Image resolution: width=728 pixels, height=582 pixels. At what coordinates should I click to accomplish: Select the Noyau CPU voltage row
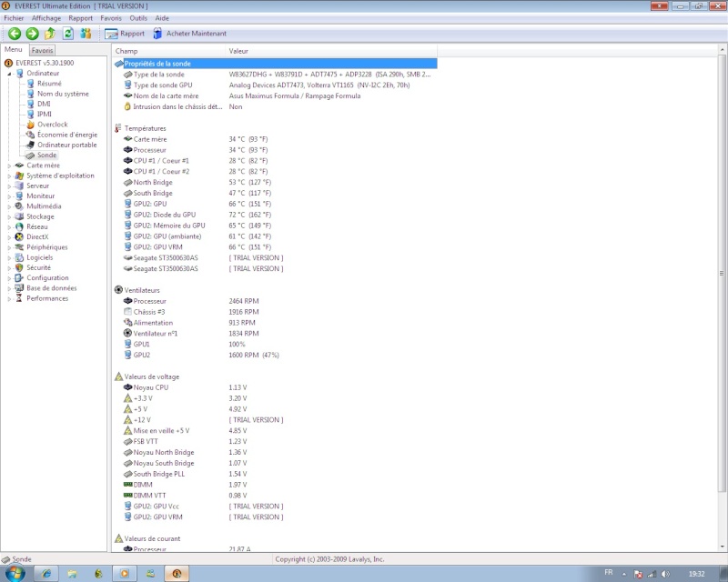click(275, 387)
